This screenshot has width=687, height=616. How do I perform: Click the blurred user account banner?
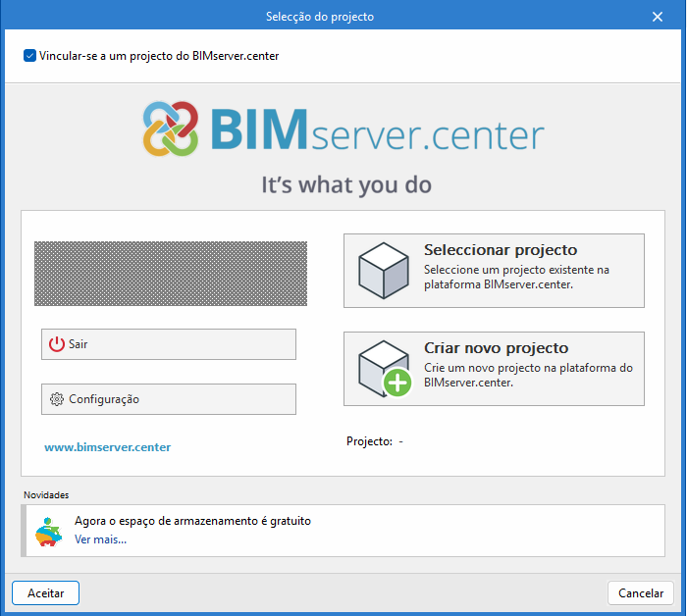click(x=171, y=274)
